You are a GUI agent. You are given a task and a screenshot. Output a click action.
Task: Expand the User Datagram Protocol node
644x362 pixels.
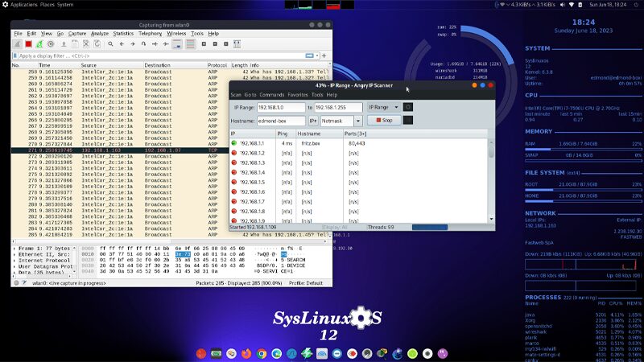(x=14, y=266)
